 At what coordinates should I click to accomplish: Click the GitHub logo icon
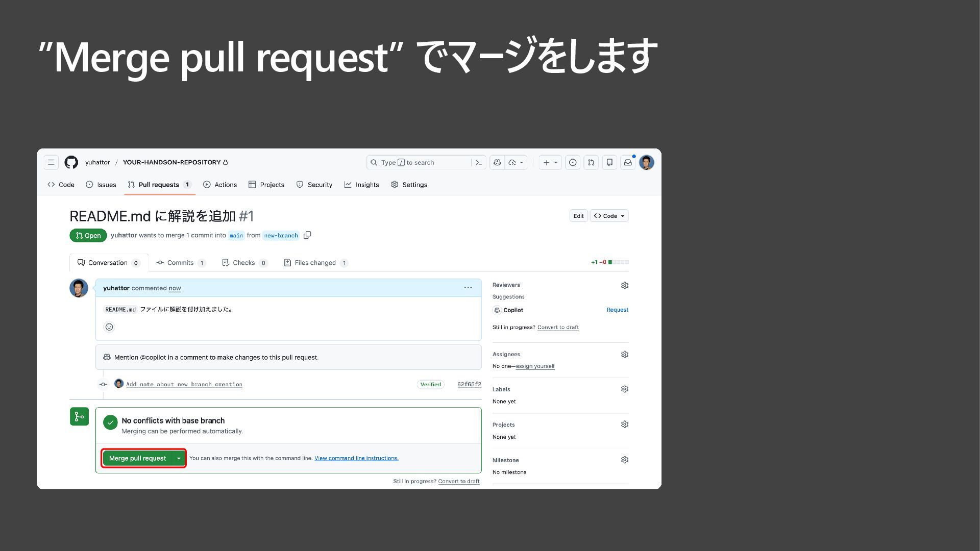(71, 162)
